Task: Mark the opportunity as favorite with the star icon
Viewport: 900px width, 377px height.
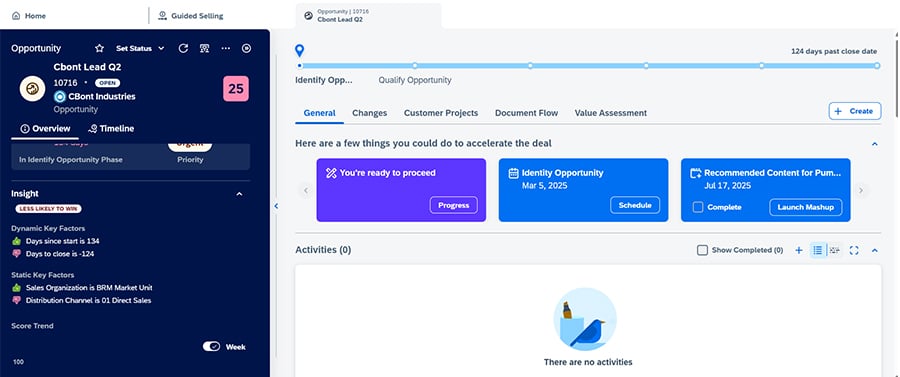Action: point(99,48)
